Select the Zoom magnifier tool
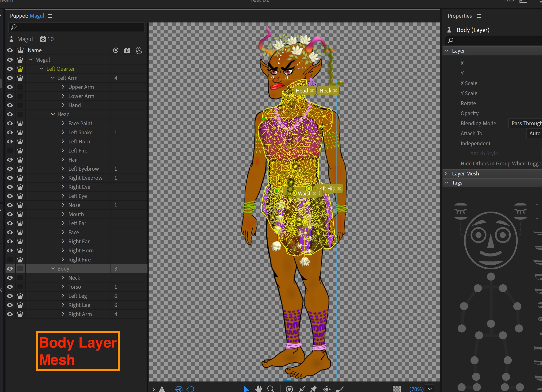The height and width of the screenshot is (392, 542). [271, 389]
